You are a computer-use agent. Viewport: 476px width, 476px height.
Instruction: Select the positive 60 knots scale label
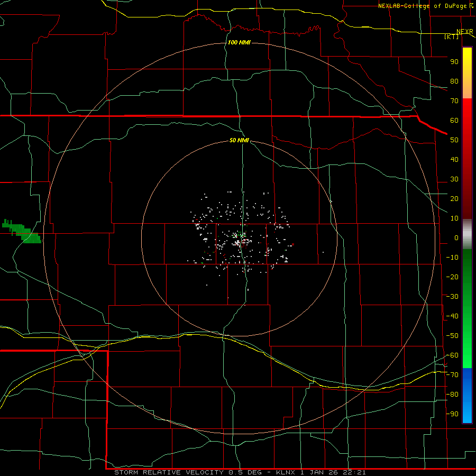[x=454, y=121]
